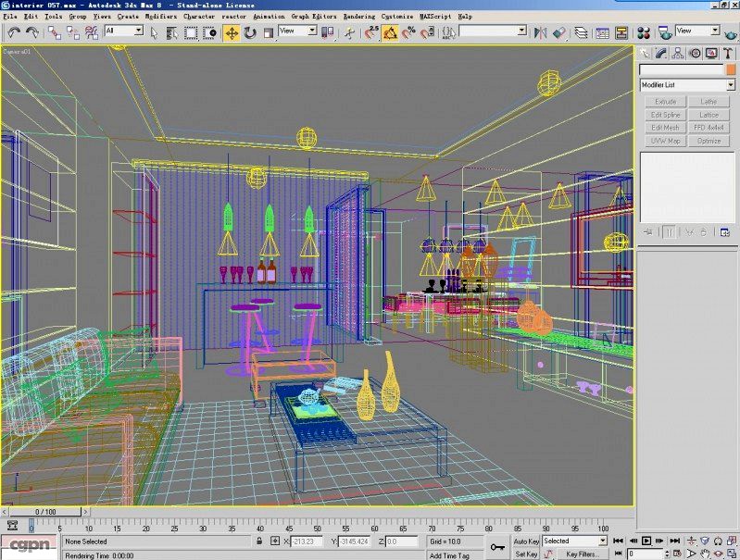Toggle the Auto Key button
Image resolution: width=740 pixels, height=560 pixels.
click(526, 541)
